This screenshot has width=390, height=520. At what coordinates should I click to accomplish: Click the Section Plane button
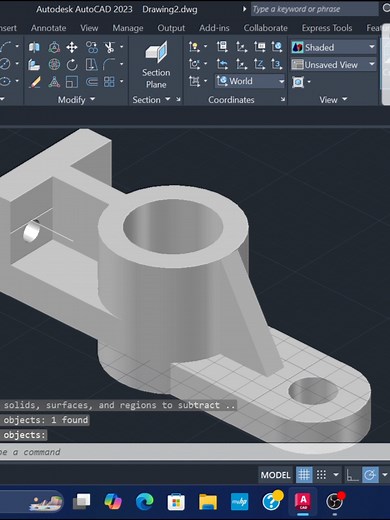(156, 65)
